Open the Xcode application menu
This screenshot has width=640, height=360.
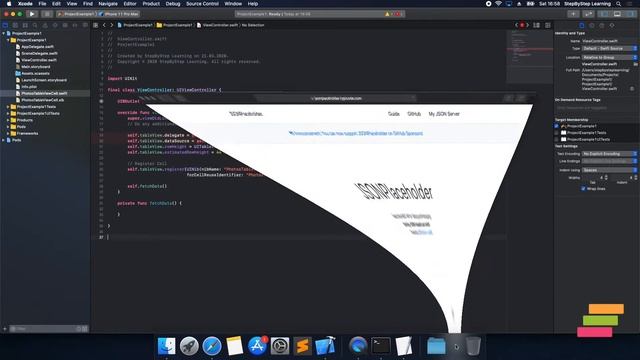point(25,4)
